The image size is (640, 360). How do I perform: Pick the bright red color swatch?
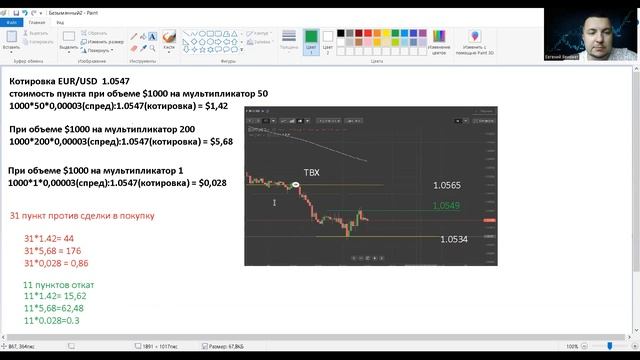tap(368, 33)
